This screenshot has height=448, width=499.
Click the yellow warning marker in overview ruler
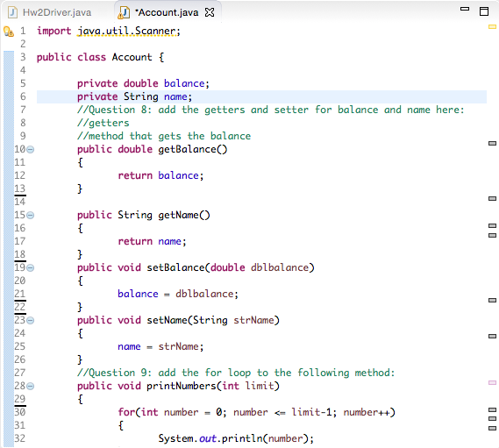492,27
